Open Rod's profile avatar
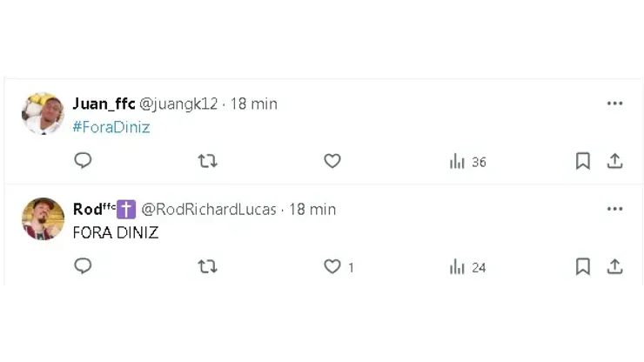This screenshot has width=644, height=362. (43, 219)
